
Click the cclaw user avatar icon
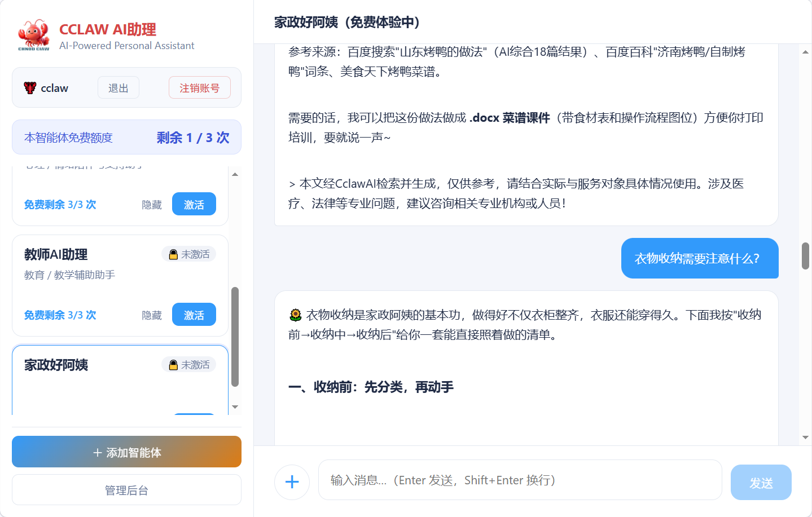(x=30, y=87)
